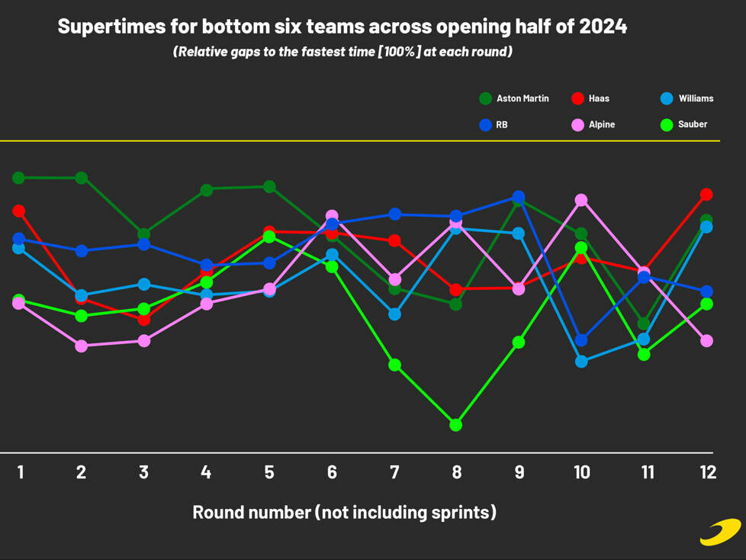Click the Sauber bright green legend dot
Viewport: 746px width, 560px height.
click(667, 124)
